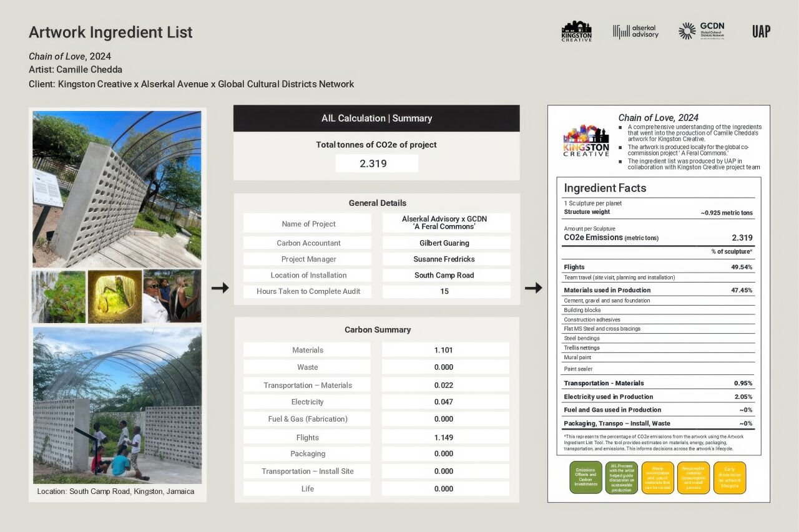Screen dimensions: 799x532
Task: Click the Susanne Fredricks value cell
Action: click(x=446, y=259)
